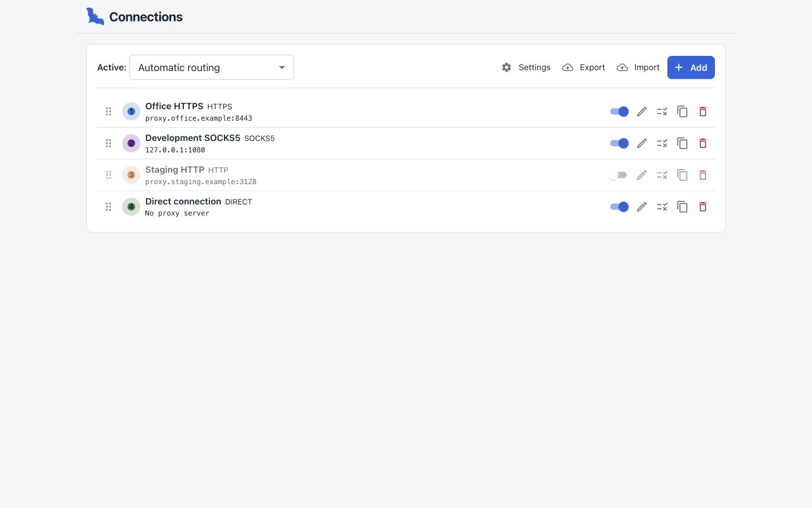Delete the Direct connection entry
The width and height of the screenshot is (812, 508).
tap(703, 207)
